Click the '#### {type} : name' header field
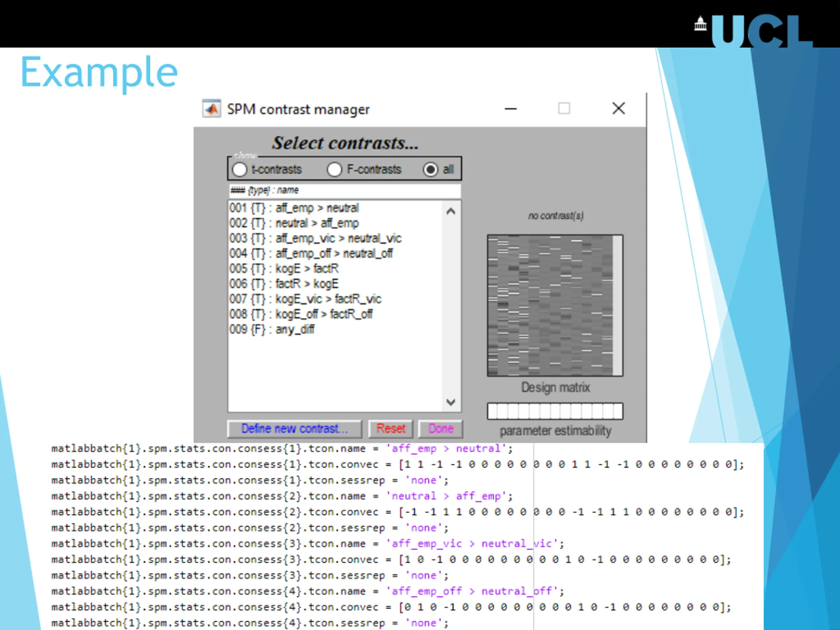840x630 pixels. point(345,191)
